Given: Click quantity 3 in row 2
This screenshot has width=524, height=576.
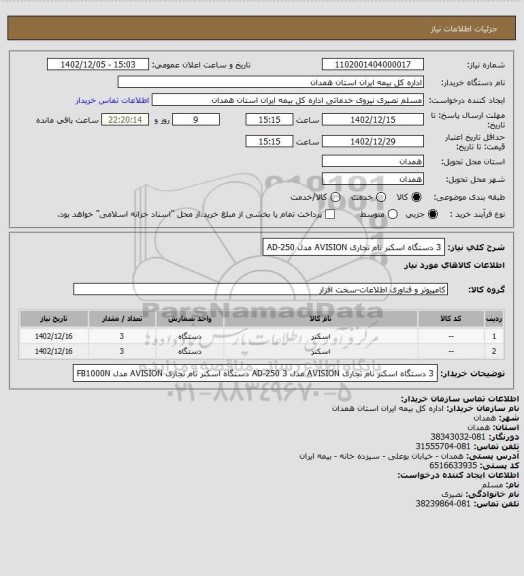Looking at the screenshot, I should click(122, 352).
